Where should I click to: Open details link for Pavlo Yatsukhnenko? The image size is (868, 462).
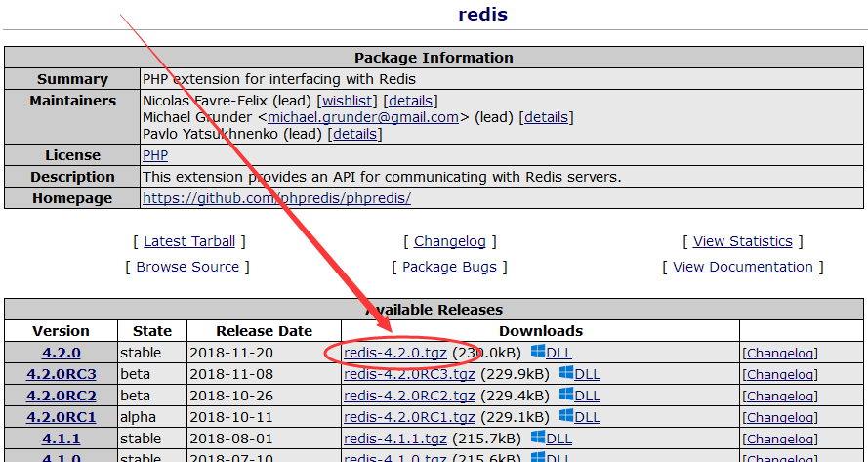[x=354, y=134]
